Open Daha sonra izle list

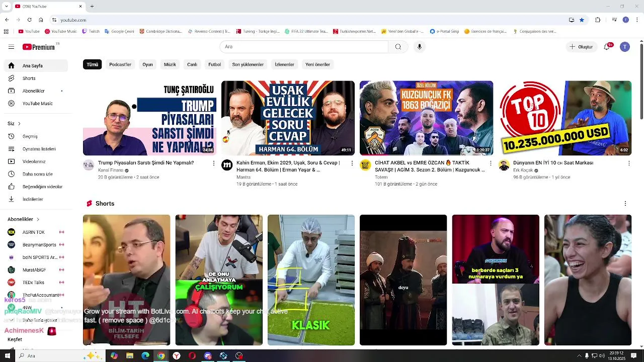[36, 174]
